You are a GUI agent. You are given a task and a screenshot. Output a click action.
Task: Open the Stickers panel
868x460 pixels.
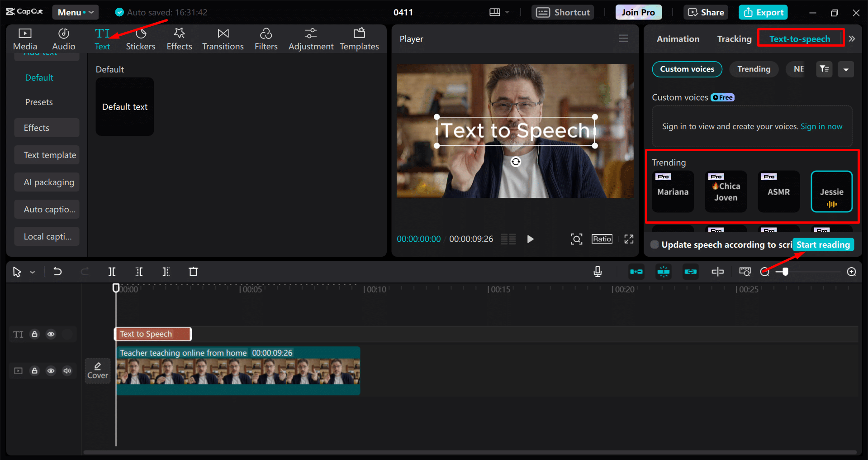140,39
